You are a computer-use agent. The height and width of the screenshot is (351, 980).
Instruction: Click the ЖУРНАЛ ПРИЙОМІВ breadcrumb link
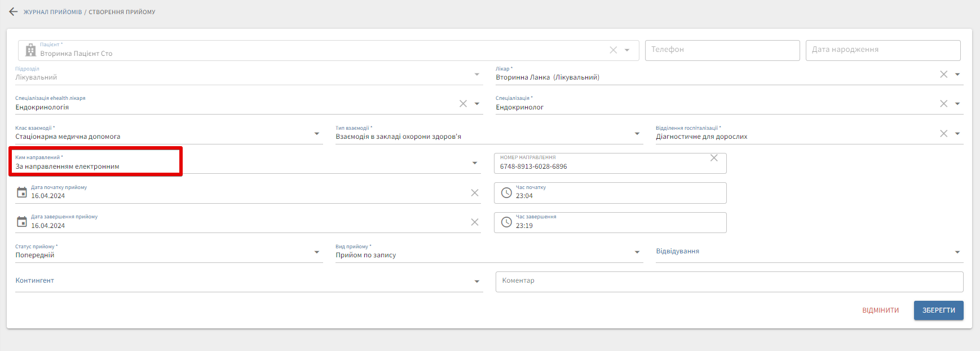point(52,12)
